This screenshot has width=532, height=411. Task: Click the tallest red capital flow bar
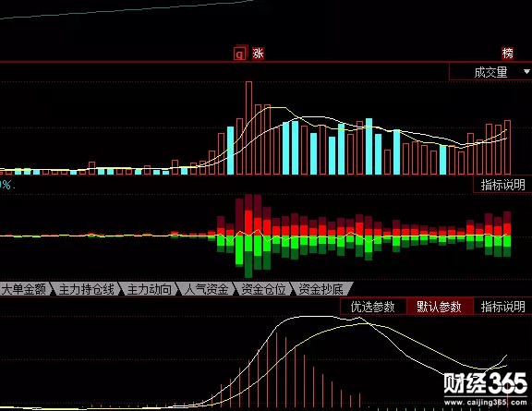[248, 215]
